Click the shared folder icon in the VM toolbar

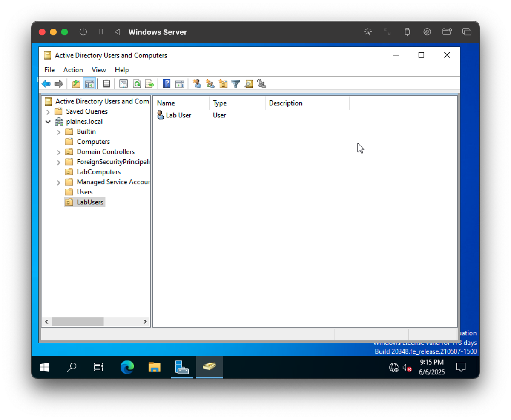pyautogui.click(x=447, y=32)
